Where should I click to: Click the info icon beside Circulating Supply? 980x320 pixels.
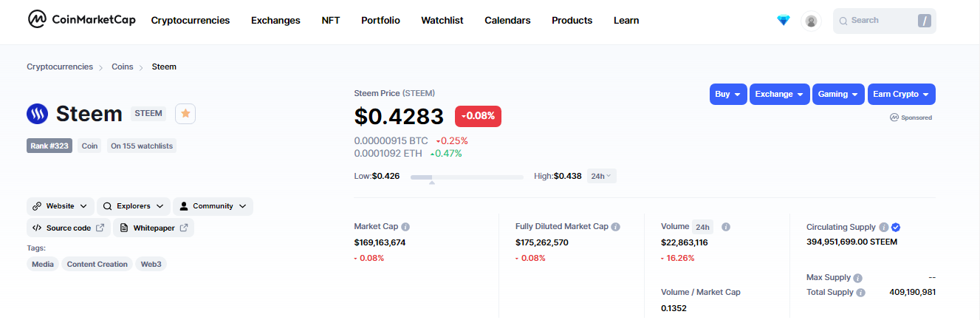[883, 228]
